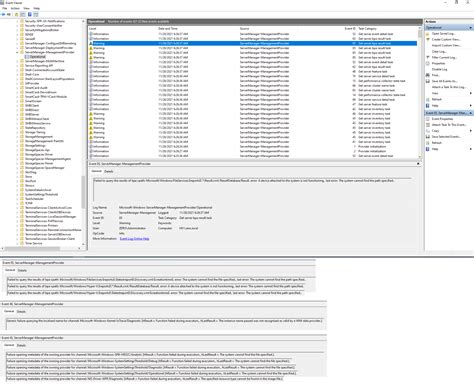Viewport: 474px width, 384px height.
Task: Click the Attach Task To This Event icon
Action: [x=428, y=125]
